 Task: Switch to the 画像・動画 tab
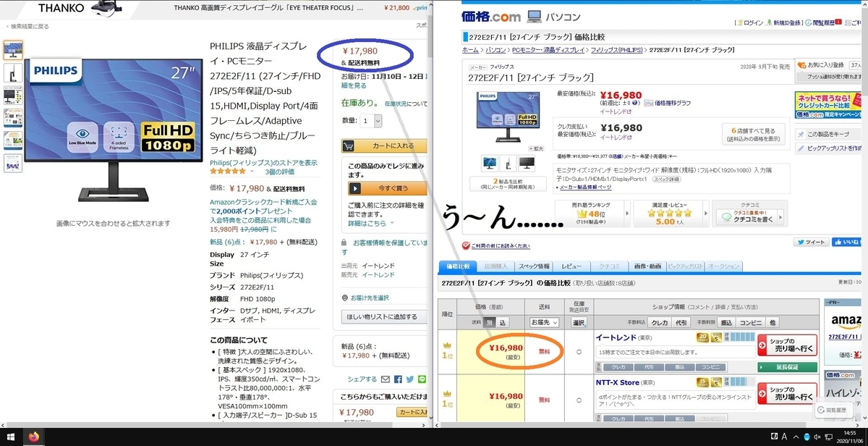click(x=646, y=266)
